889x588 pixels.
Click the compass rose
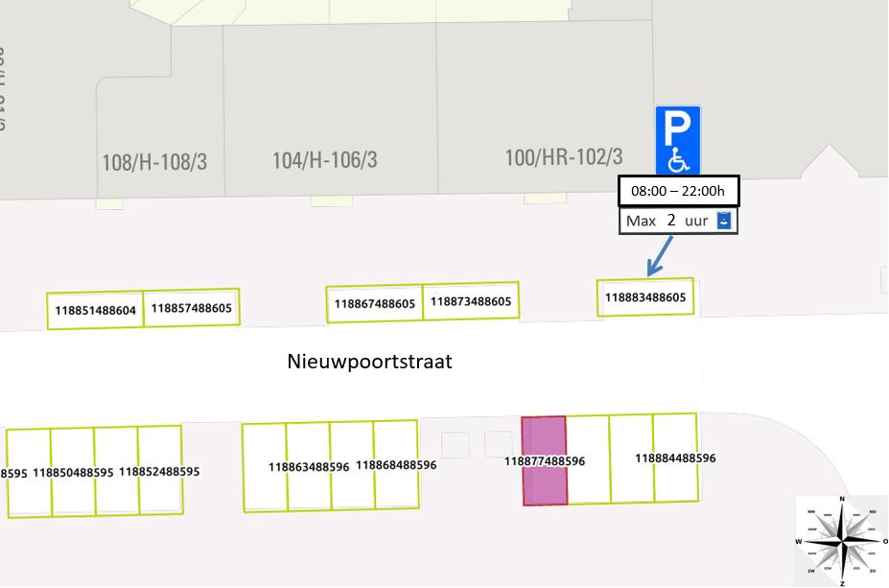(x=841, y=540)
